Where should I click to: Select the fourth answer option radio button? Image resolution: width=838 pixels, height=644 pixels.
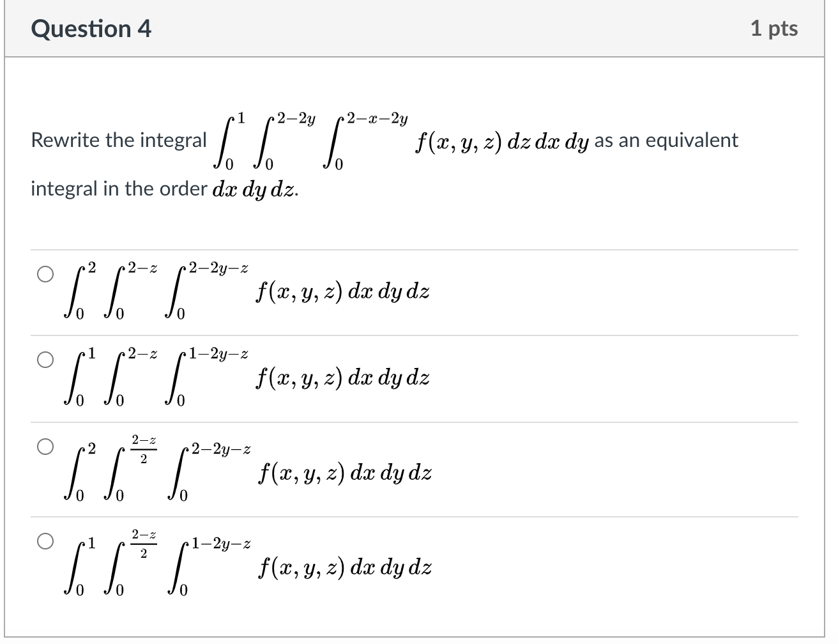coord(45,542)
